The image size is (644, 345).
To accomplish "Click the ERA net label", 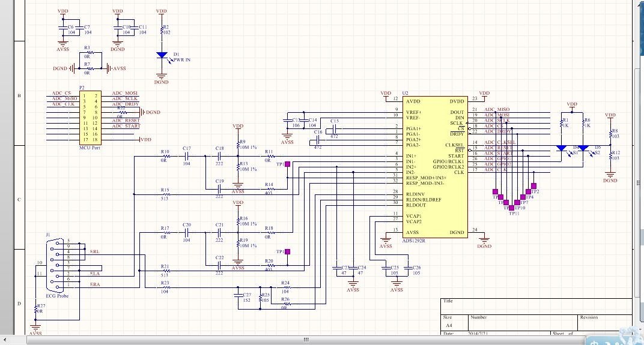I will 95,284.
